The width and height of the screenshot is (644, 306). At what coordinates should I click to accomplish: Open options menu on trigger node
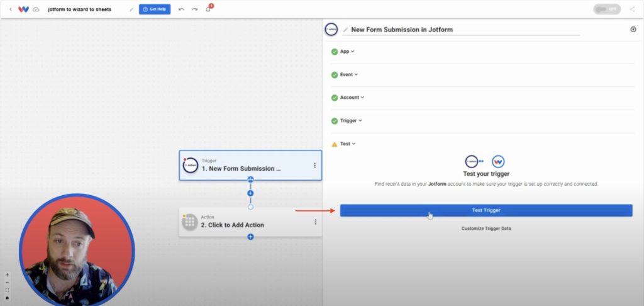coord(314,166)
